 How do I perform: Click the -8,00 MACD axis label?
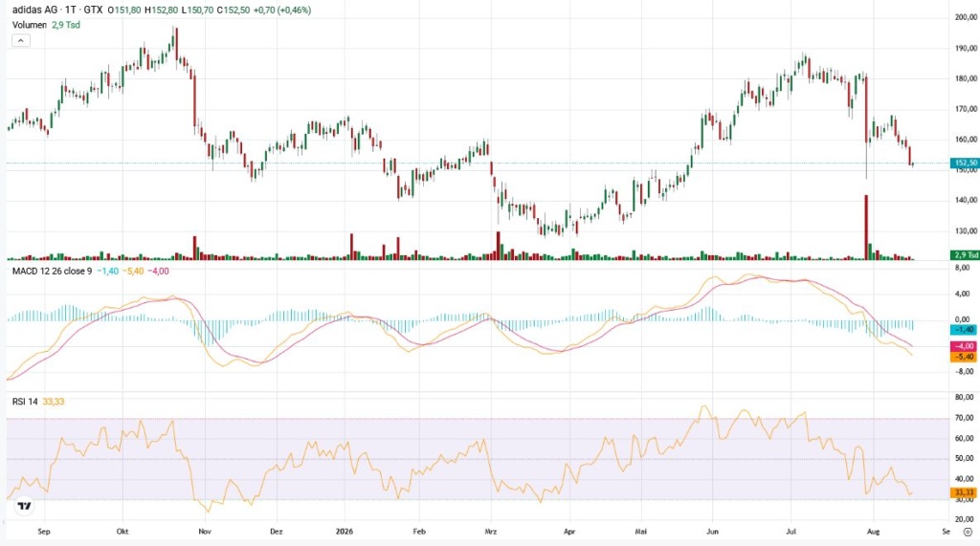tap(963, 372)
